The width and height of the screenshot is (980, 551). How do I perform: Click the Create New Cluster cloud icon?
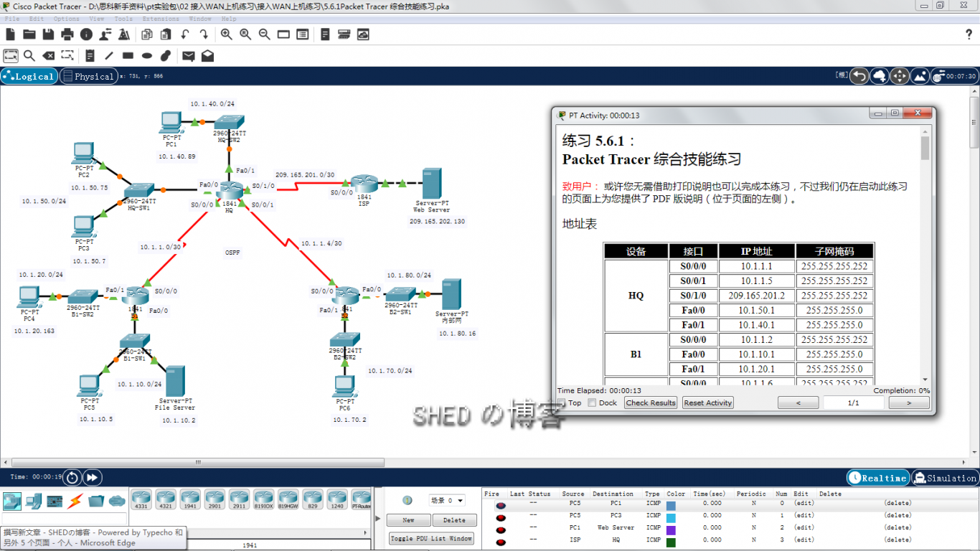[880, 76]
